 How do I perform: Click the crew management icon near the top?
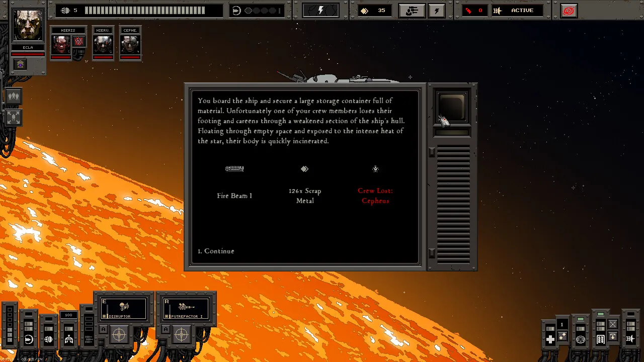(412, 10)
